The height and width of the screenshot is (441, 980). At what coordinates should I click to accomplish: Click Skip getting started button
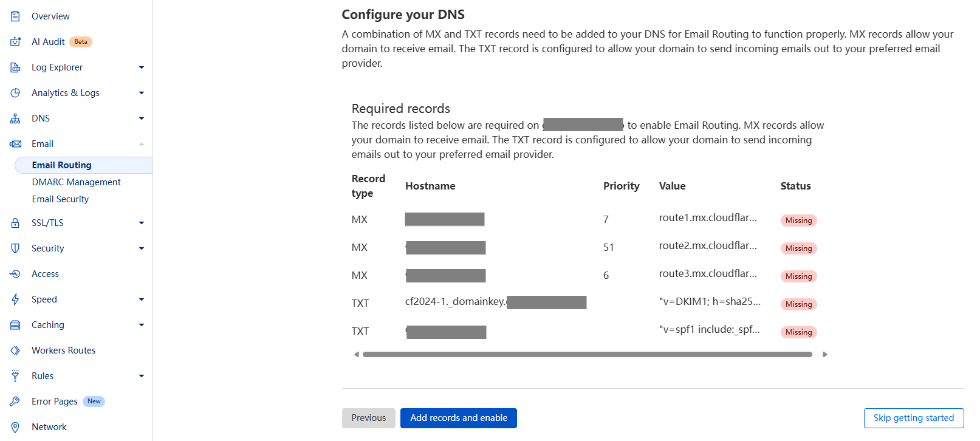pyautogui.click(x=913, y=418)
